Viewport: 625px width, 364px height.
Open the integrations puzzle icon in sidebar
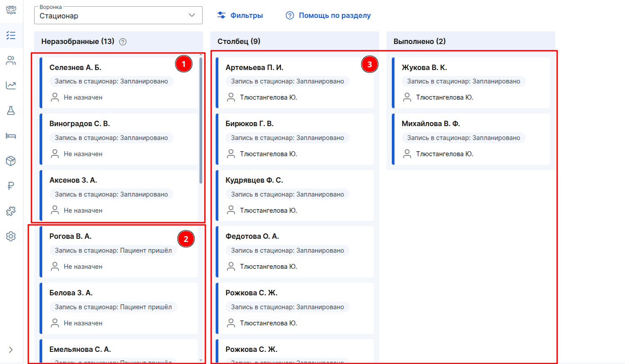click(11, 211)
